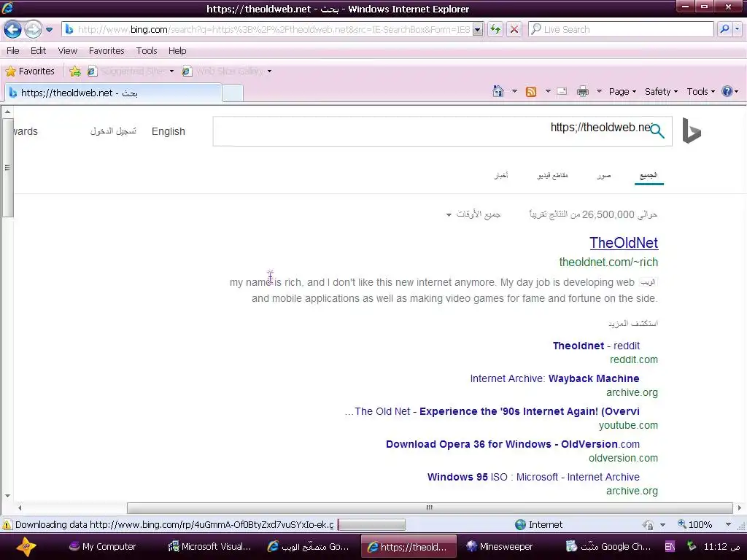Click the vertical scrollbar up arrow

7,112
